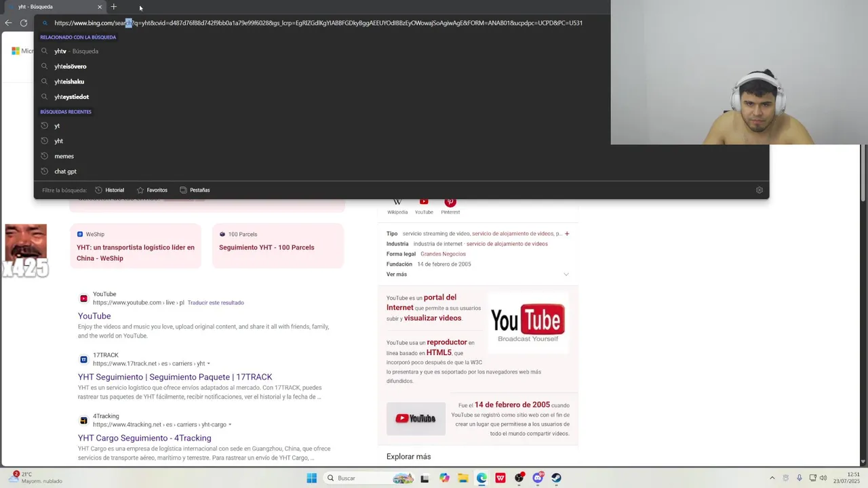Image resolution: width=868 pixels, height=488 pixels.
Task: Open WPS Office from the taskbar
Action: 500,478
